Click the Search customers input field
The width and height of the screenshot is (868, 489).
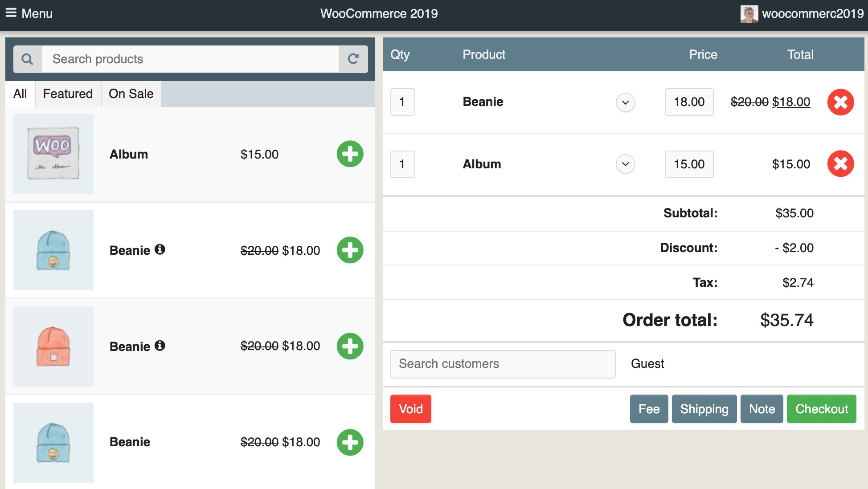click(x=503, y=363)
